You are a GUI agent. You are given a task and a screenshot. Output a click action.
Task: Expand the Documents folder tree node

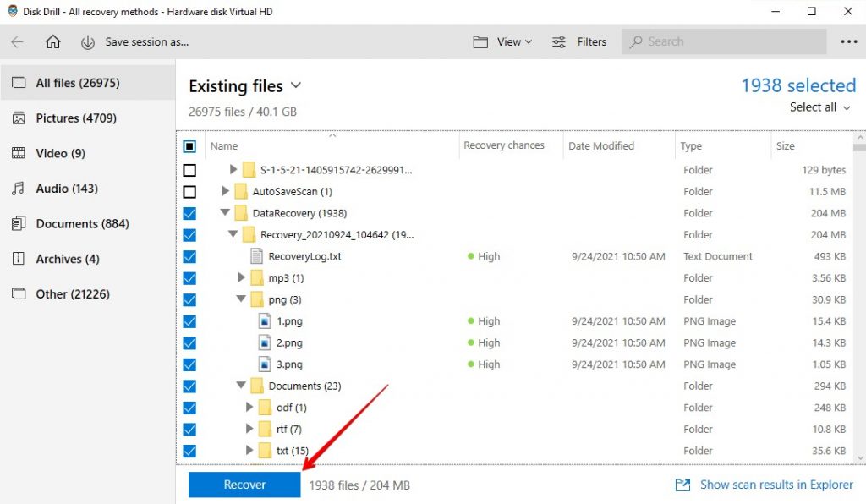tap(241, 386)
